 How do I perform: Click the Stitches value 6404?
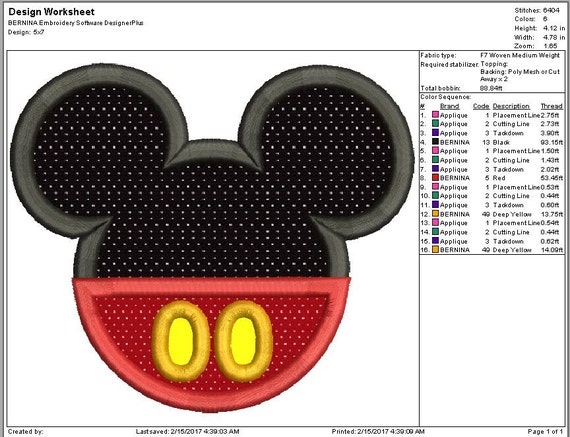pos(551,11)
